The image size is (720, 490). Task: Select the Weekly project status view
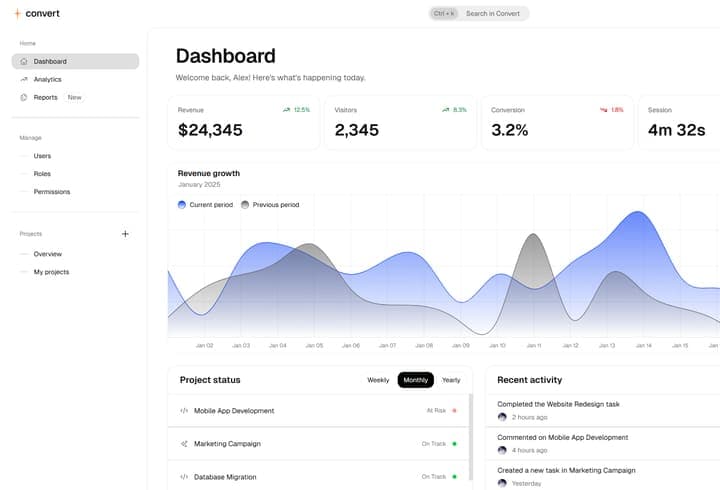click(378, 380)
